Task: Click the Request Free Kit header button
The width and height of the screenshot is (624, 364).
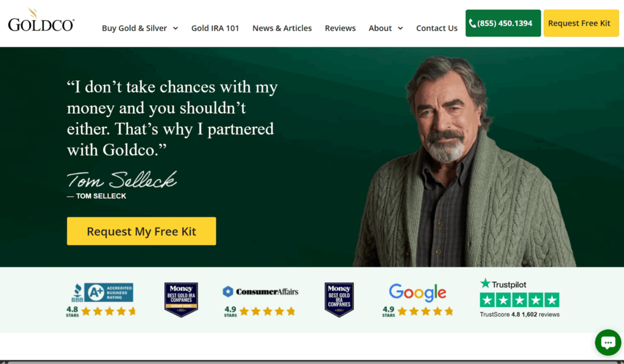Action: (581, 23)
